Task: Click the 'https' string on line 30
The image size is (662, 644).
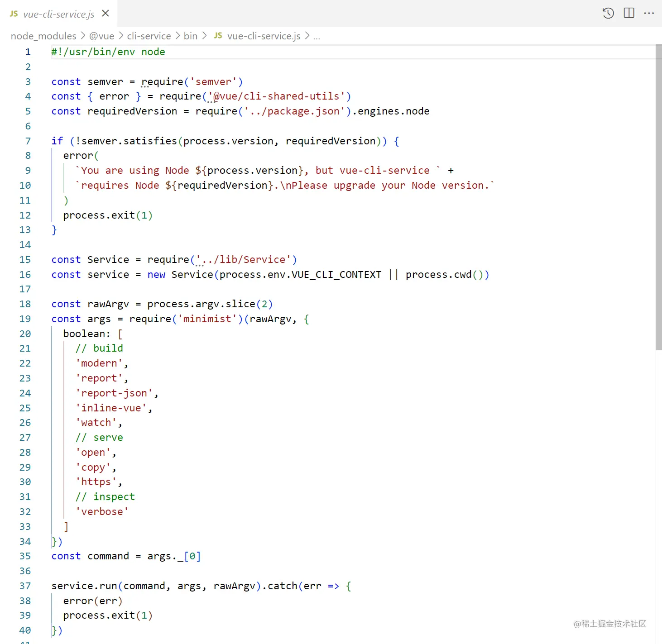Action: click(96, 482)
